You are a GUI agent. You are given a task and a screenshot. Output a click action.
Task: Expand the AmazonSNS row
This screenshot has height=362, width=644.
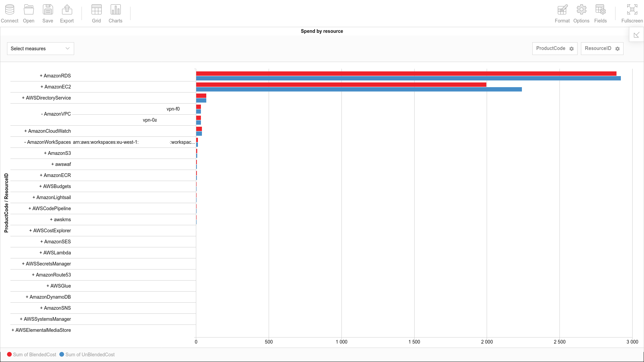point(55,308)
